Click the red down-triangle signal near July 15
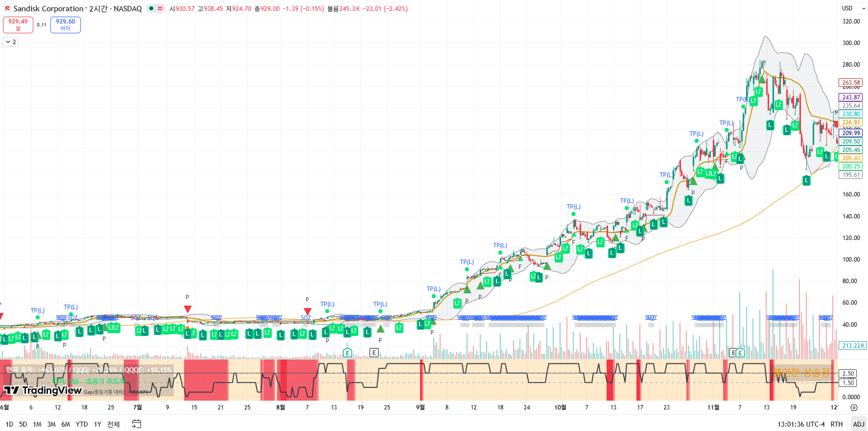Screen dimensions: 868x431 (x=188, y=309)
